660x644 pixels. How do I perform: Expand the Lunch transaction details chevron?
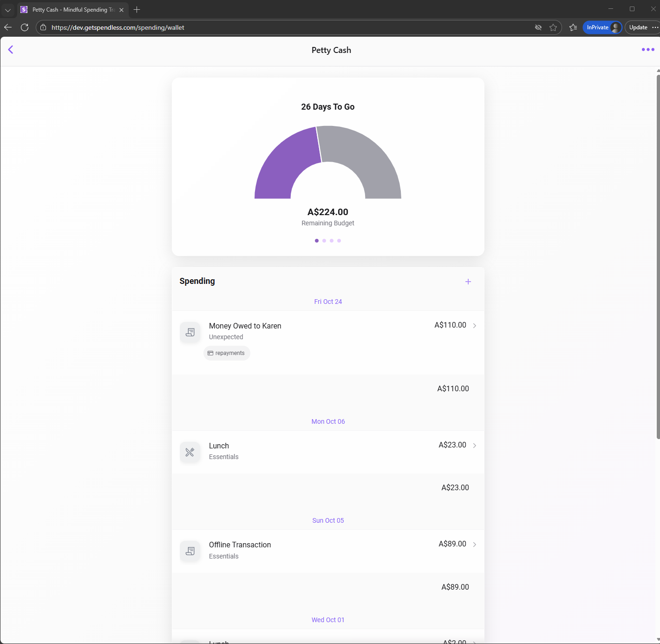pos(474,445)
